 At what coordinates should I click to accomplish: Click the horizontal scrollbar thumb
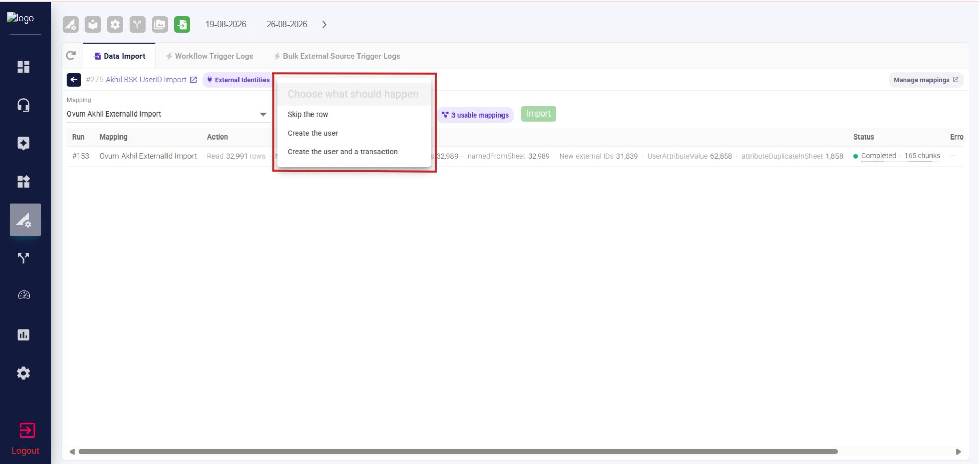coord(458,452)
